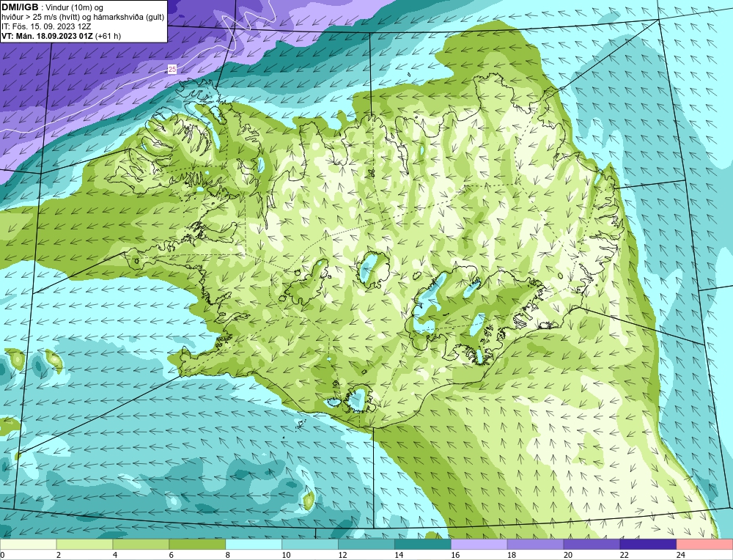Click the light cyan 8-10 m/s legend swatch
Screen dimensions: 733x560
click(254, 545)
